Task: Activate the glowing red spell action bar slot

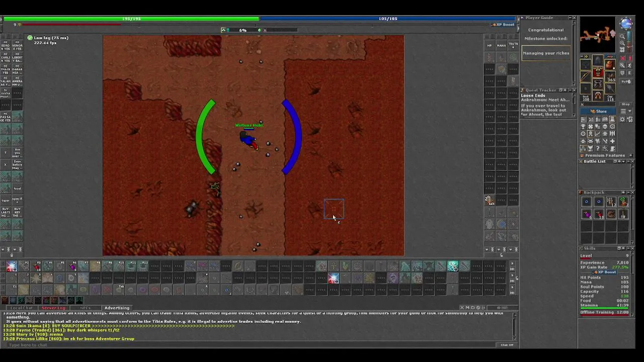Action: click(x=333, y=279)
